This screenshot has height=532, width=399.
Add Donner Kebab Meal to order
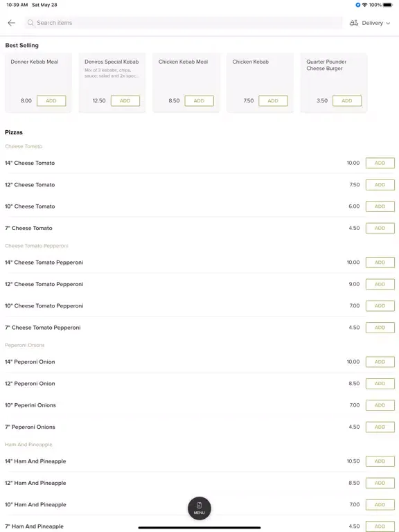(x=51, y=100)
